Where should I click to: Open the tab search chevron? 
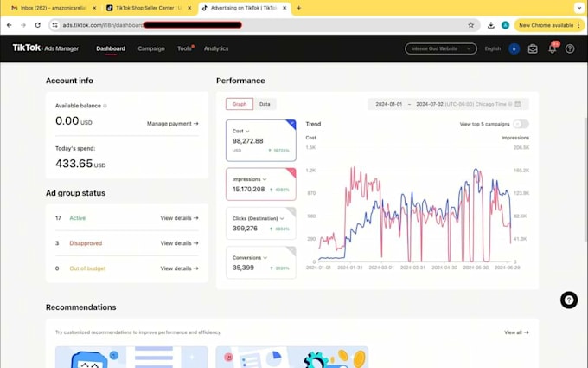(579, 8)
